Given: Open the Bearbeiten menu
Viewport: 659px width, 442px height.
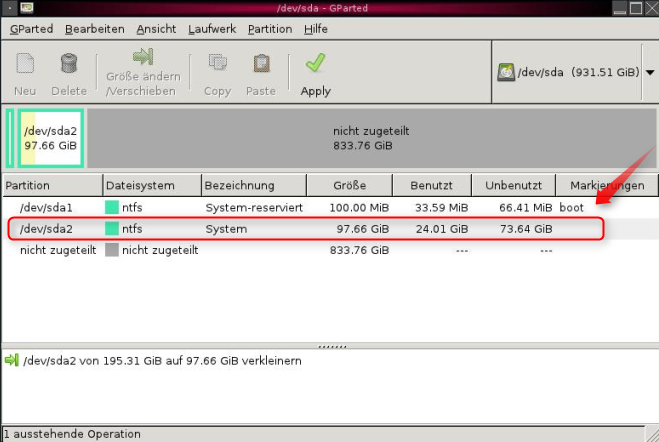Looking at the screenshot, I should coord(95,29).
